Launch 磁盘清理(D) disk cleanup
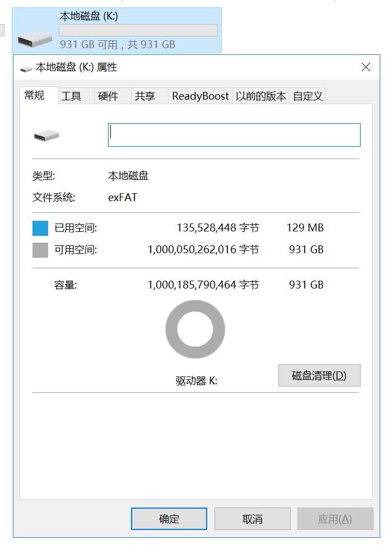 click(x=319, y=375)
